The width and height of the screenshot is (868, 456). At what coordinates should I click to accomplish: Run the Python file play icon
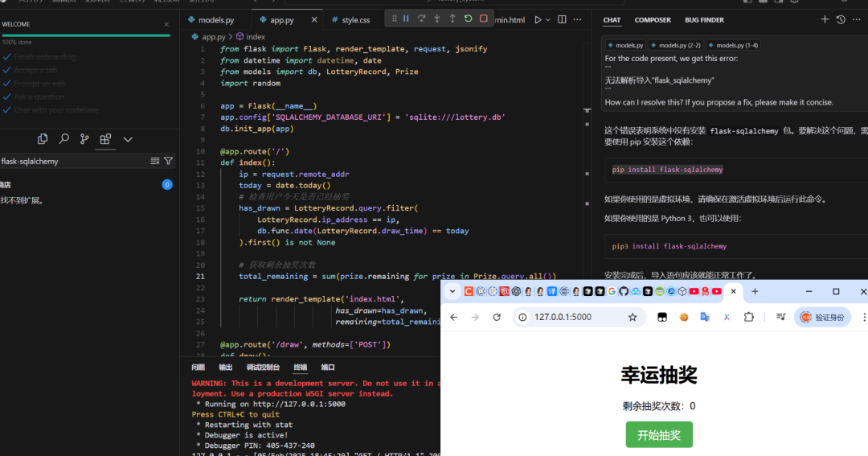click(538, 20)
